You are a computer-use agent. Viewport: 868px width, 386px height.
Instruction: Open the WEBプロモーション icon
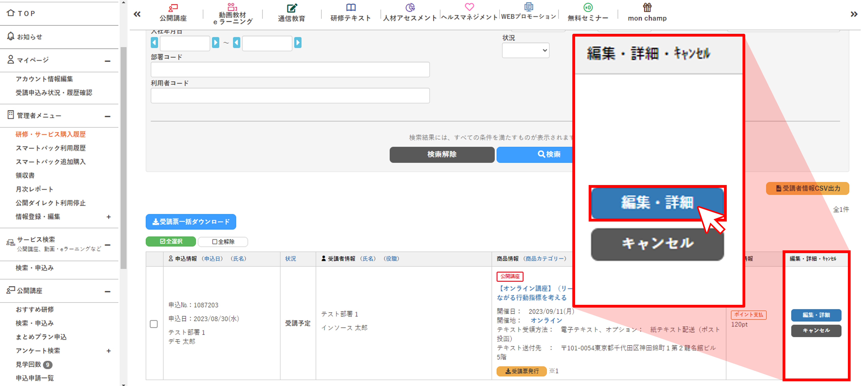click(x=528, y=6)
